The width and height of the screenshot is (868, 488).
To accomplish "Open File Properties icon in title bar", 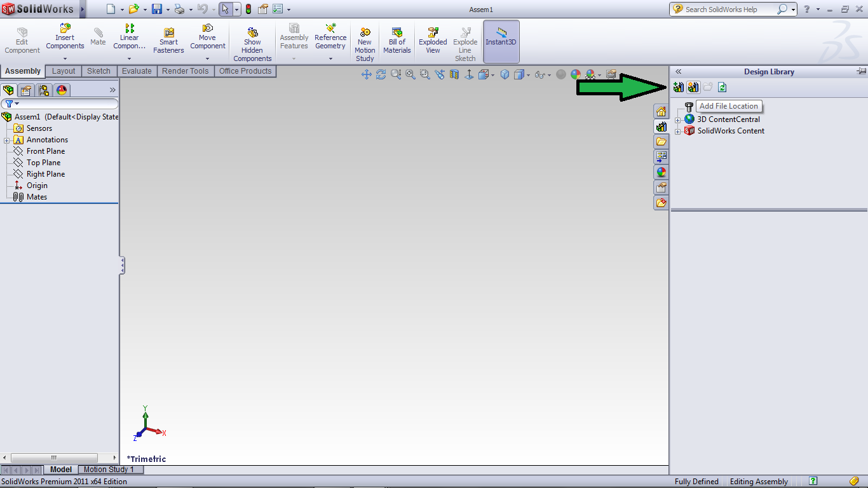I will point(263,9).
